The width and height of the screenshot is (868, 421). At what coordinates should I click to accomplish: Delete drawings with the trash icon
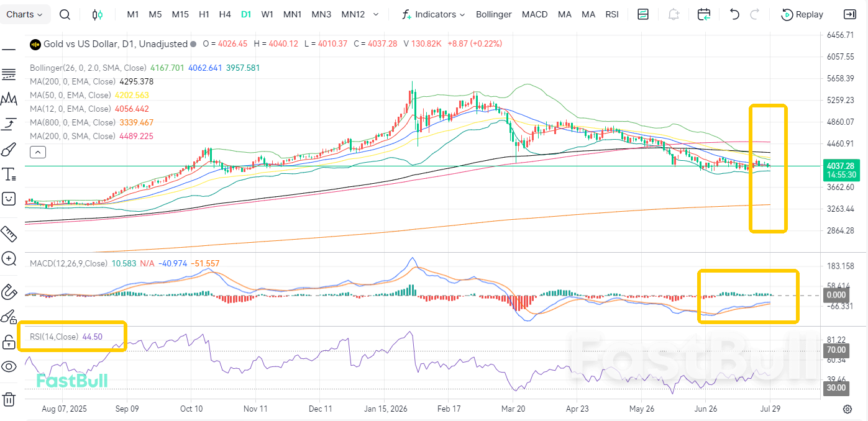pyautogui.click(x=9, y=399)
